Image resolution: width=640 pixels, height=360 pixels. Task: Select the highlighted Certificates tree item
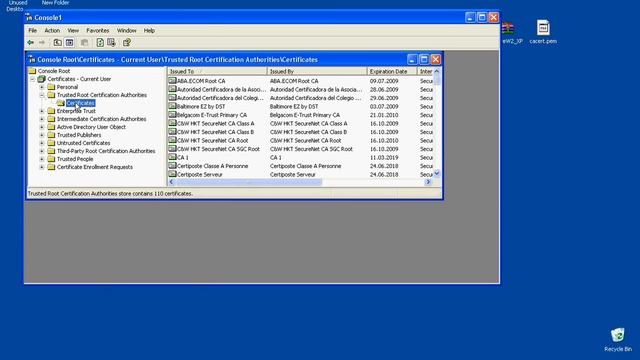[80, 103]
